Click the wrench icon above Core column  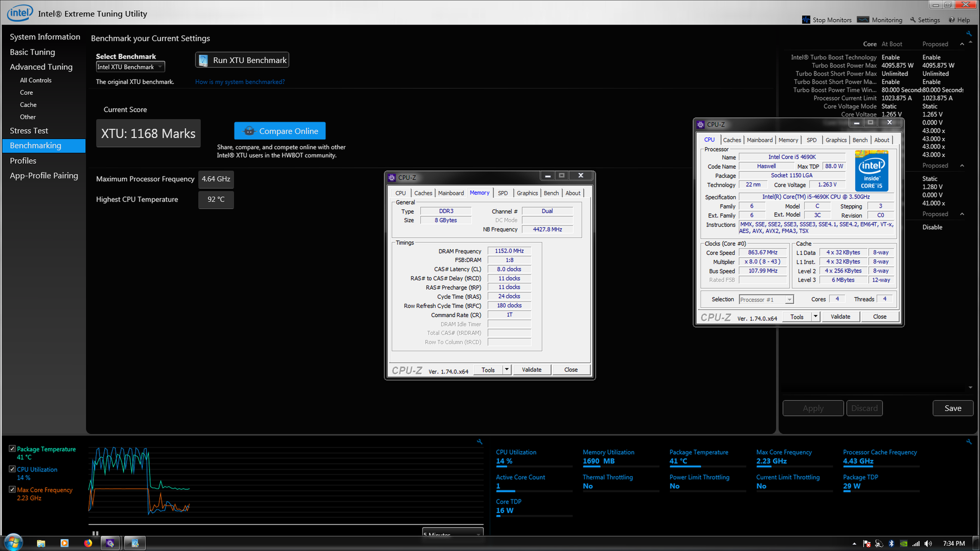968,34
